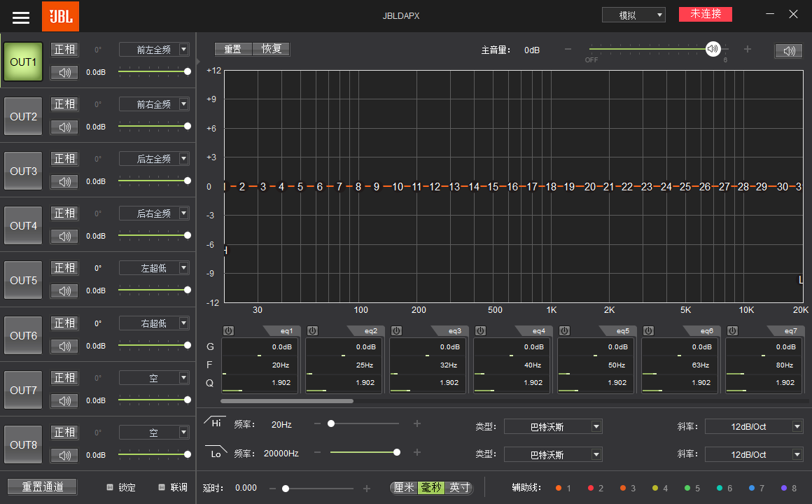Toggle OUT8 正相 phase button
This screenshot has height=504, width=812.
[x=64, y=433]
